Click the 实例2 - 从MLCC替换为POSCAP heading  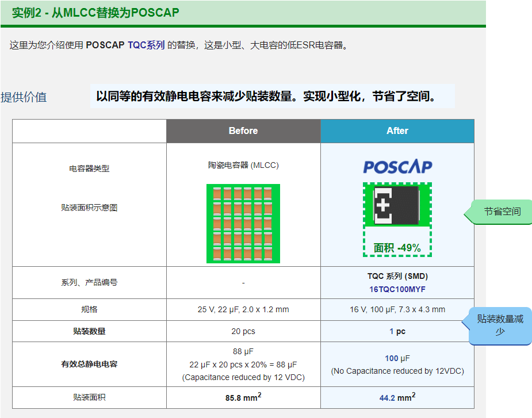tap(95, 13)
